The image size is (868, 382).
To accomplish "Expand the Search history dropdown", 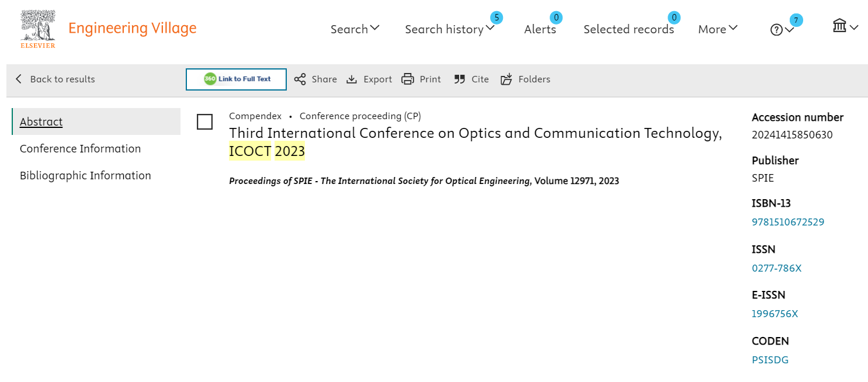I will (450, 29).
